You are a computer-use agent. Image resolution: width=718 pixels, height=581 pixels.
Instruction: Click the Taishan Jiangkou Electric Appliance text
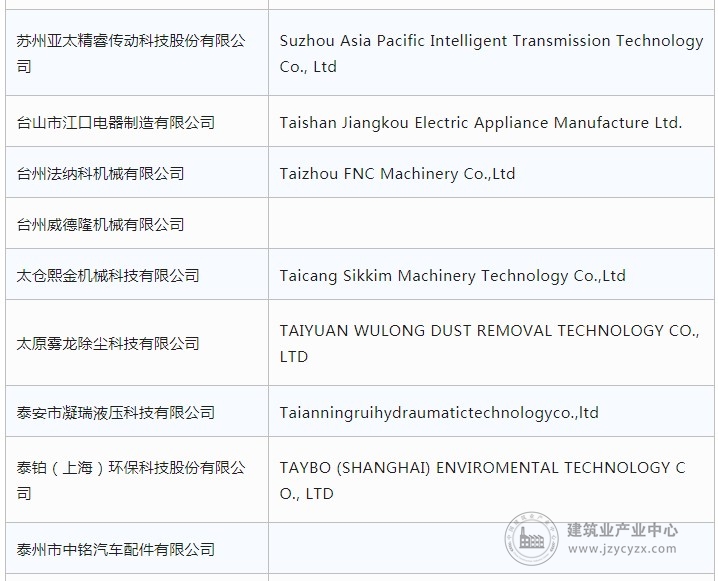(x=481, y=123)
